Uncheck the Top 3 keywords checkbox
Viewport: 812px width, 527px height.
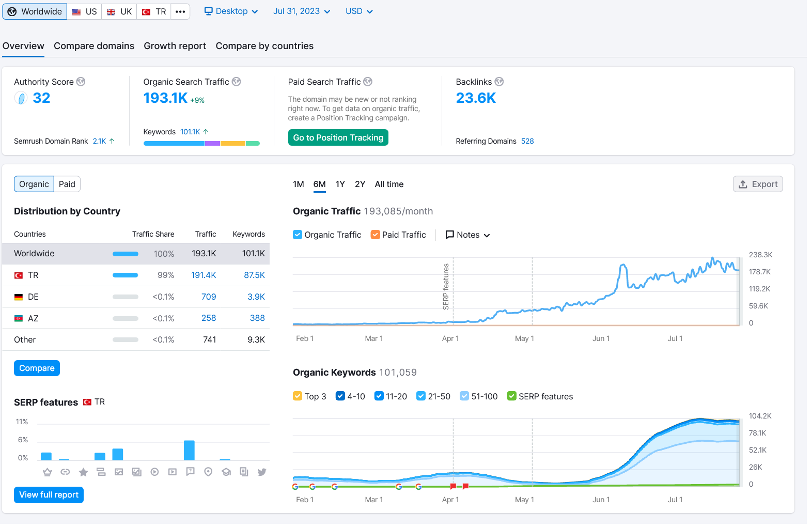(x=298, y=396)
